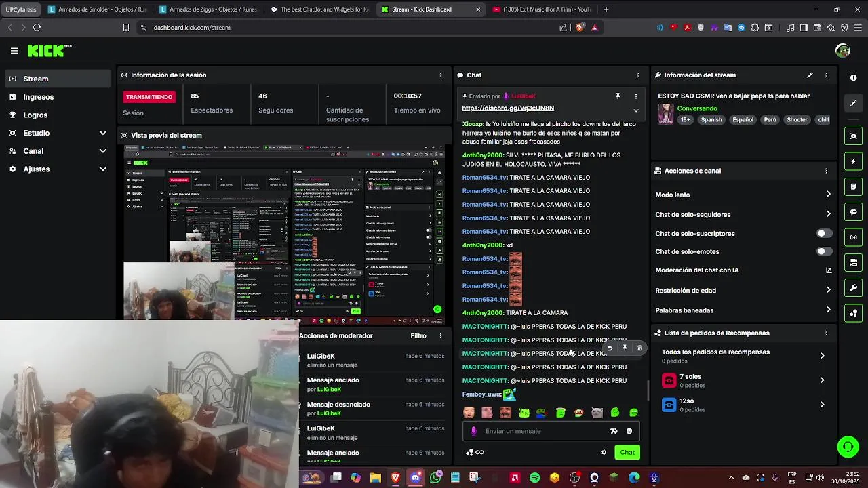Open Filtro in moderator actions panel
The image size is (868, 488).
click(x=418, y=336)
